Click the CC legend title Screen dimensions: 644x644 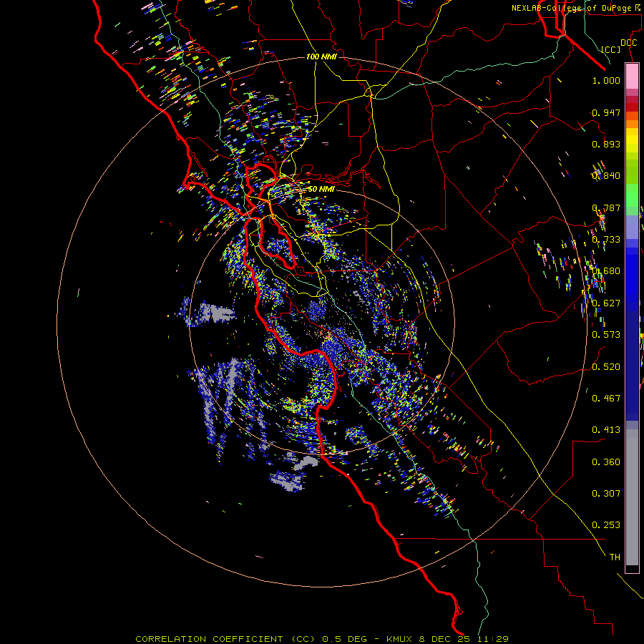tap(611, 49)
